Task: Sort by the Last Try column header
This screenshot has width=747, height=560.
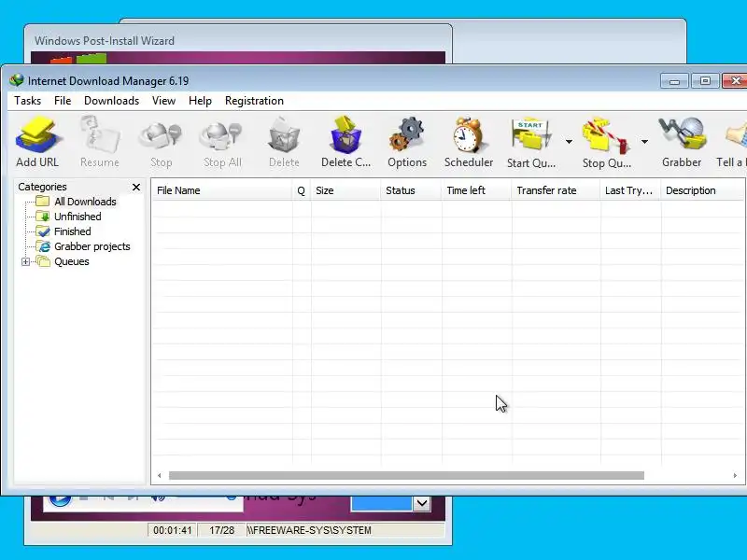Action: pyautogui.click(x=631, y=190)
